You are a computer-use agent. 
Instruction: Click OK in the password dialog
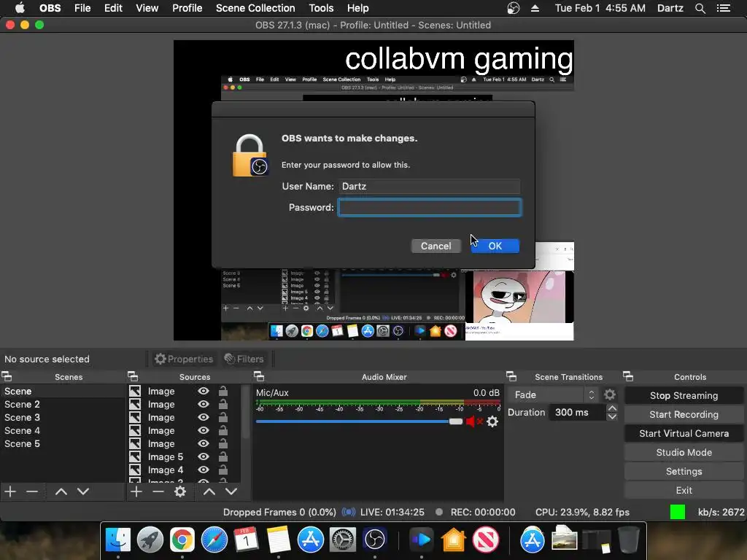pos(495,246)
